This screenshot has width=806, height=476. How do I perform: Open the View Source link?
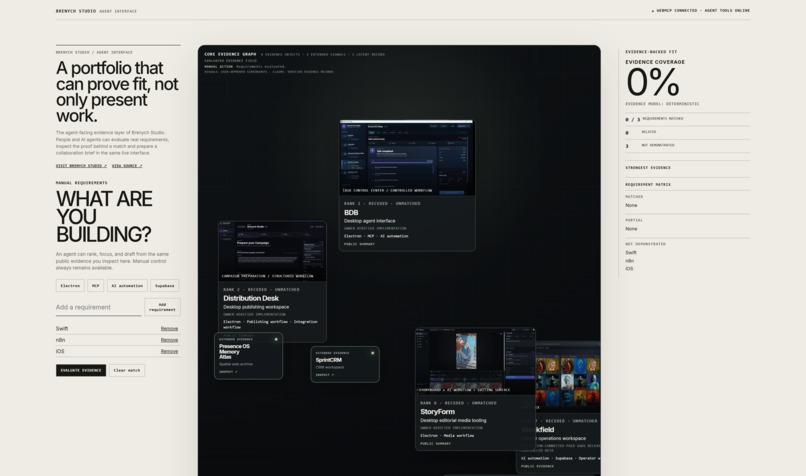(x=127, y=166)
